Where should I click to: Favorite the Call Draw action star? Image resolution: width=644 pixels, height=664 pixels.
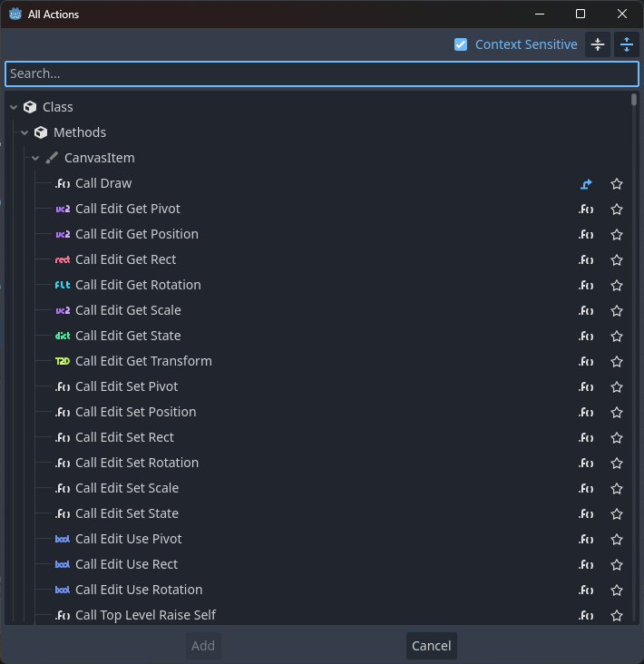(617, 184)
